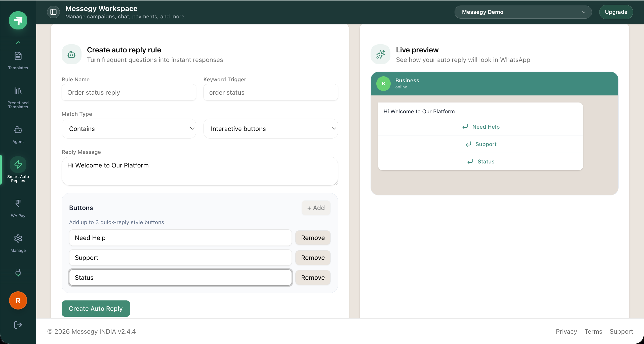Click reply arrow icon beside Support preview
The width and height of the screenshot is (644, 344).
click(x=468, y=144)
